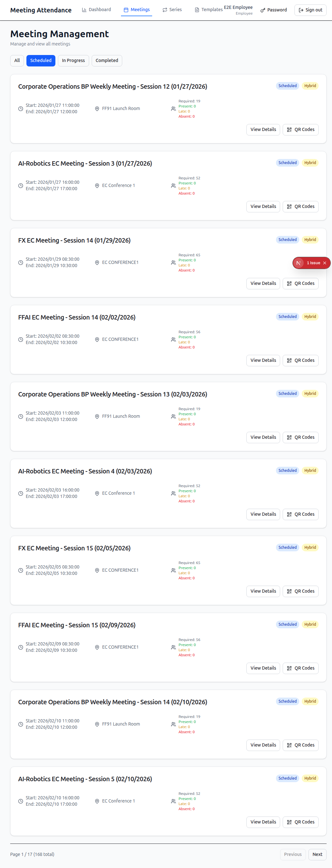Open the Password change option
332x868 pixels.
(x=274, y=10)
